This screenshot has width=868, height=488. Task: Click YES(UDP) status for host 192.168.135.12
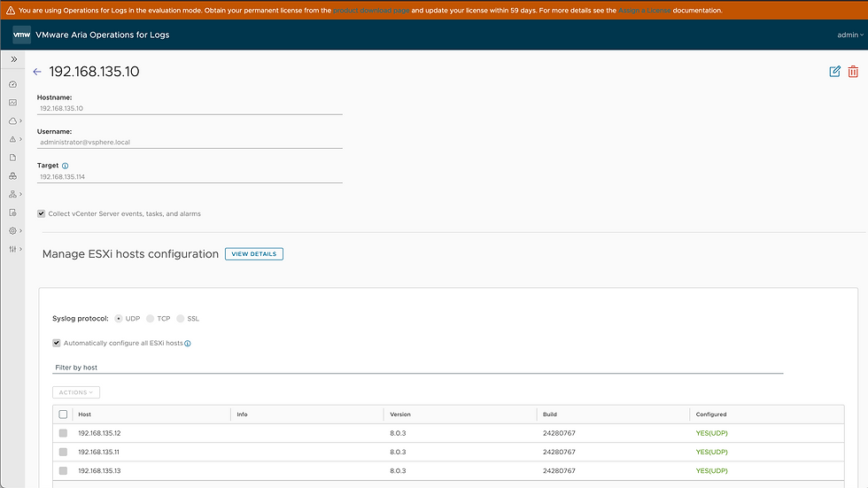coord(711,433)
